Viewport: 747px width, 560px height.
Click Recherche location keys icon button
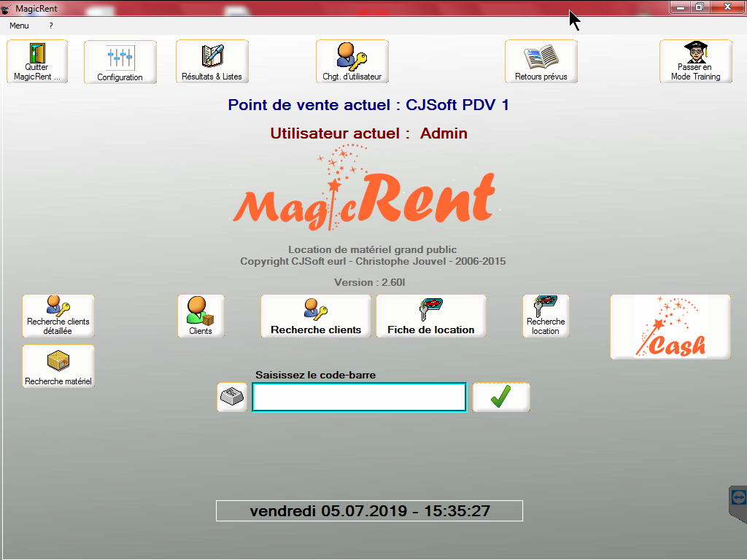coord(546,316)
